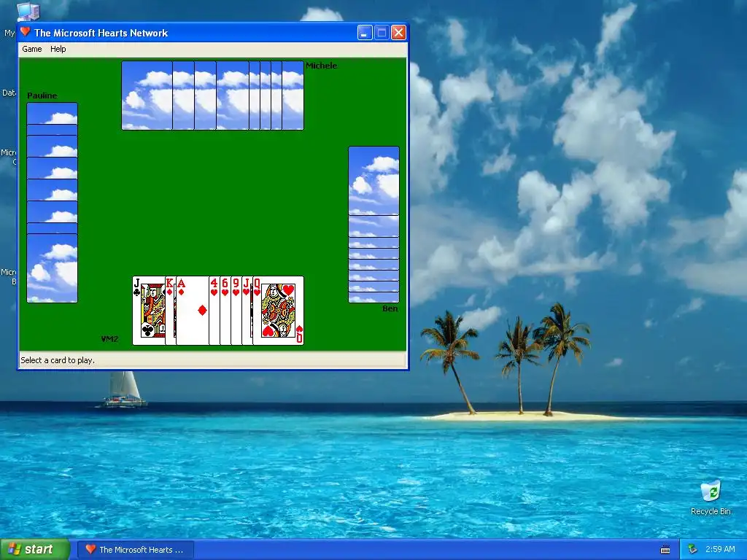Play the 9 of hearts card
This screenshot has width=747, height=560.
click(236, 311)
